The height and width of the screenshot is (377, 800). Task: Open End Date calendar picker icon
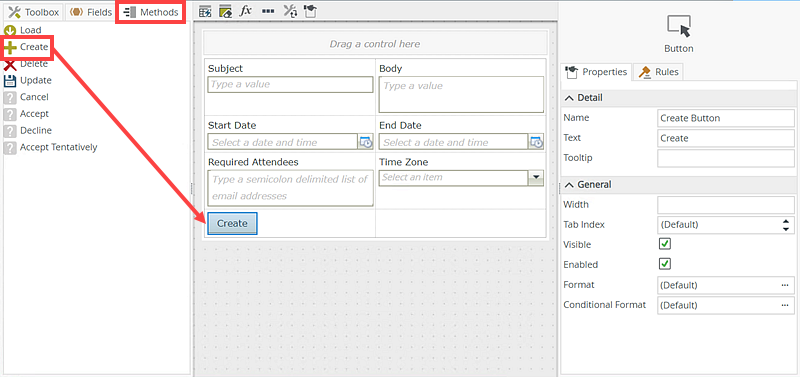click(x=536, y=142)
